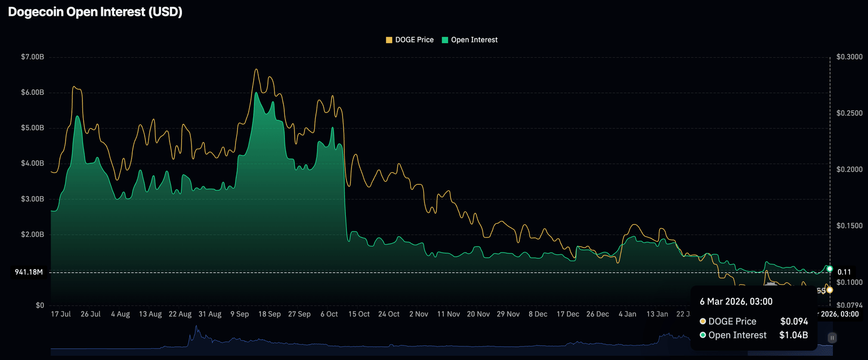Grab the range navigator's right handle
Screen dimensions: 868x360
(832, 338)
